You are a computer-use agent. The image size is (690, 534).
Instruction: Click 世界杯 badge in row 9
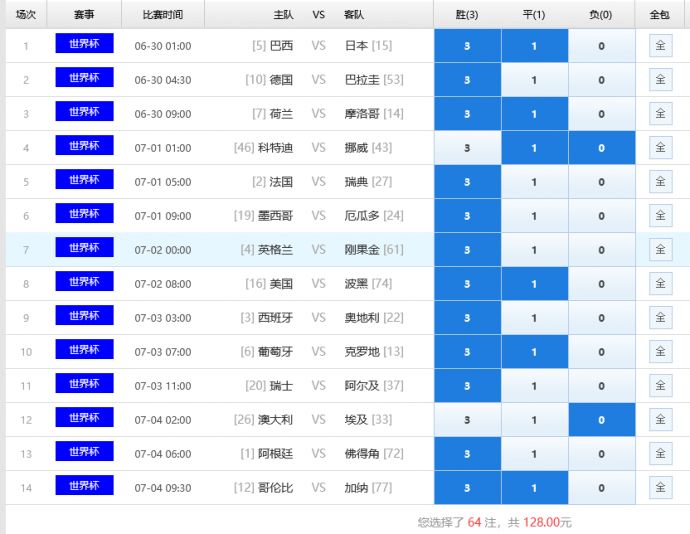[84, 315]
